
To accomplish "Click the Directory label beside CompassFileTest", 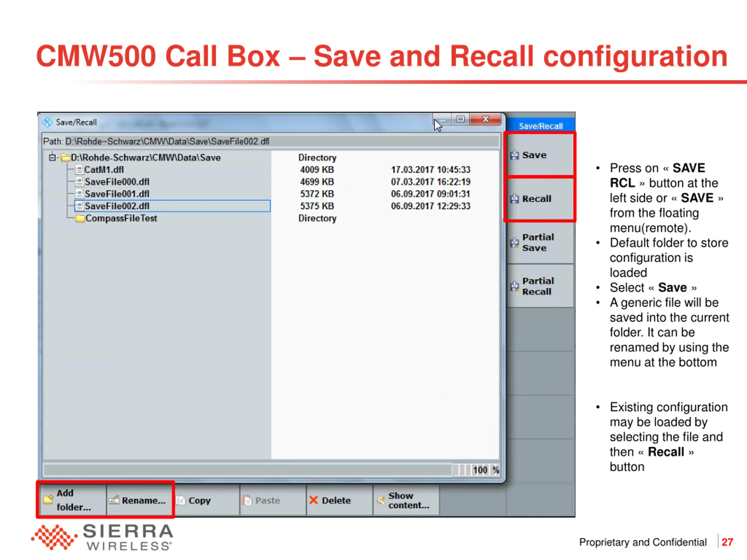I will coord(317,218).
